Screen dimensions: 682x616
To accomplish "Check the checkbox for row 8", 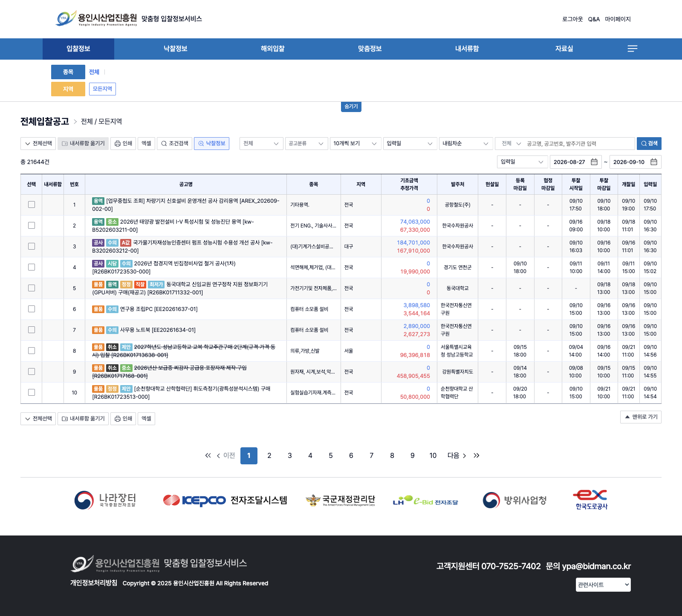I will 32,351.
